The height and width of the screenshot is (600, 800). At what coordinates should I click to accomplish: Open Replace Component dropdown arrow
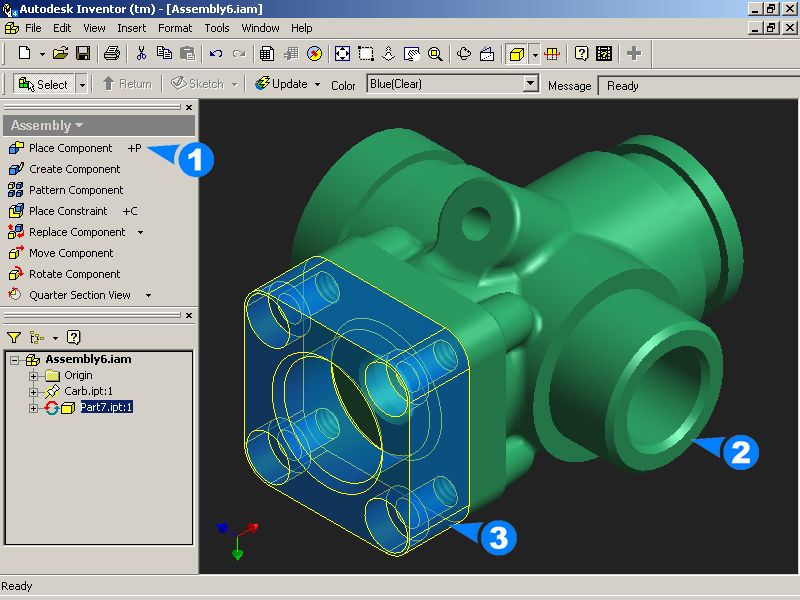[140, 233]
